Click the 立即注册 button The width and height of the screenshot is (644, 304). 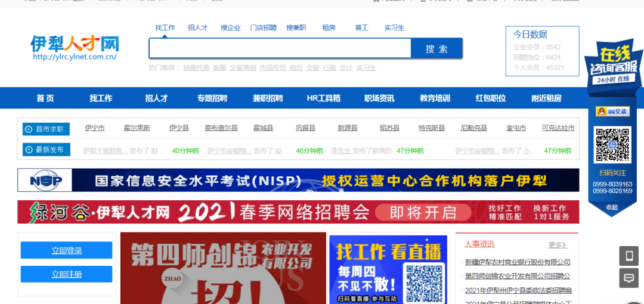(x=67, y=274)
